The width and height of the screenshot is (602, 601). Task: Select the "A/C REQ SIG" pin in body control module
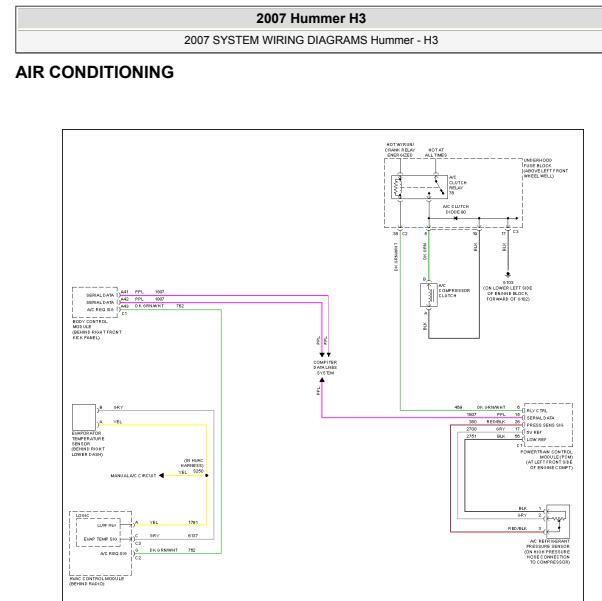100,310
